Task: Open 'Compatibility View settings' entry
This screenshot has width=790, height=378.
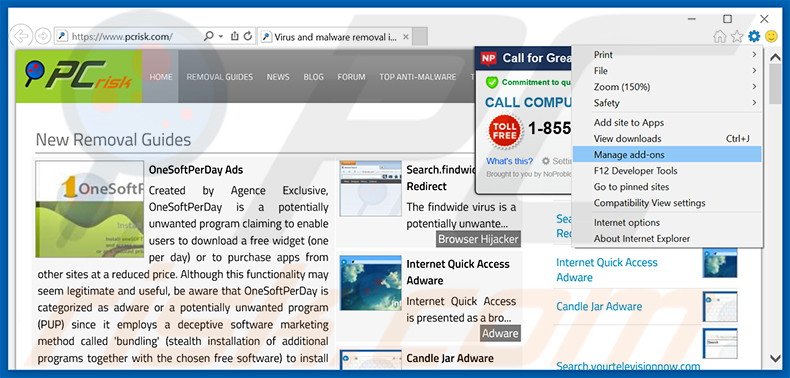Action: [x=667, y=203]
